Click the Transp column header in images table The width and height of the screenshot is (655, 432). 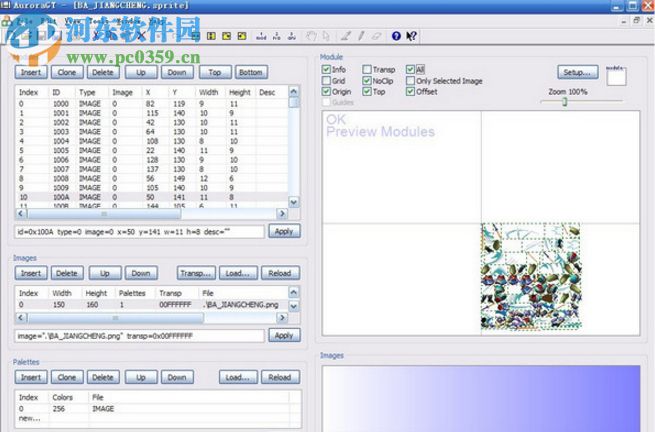(x=176, y=293)
